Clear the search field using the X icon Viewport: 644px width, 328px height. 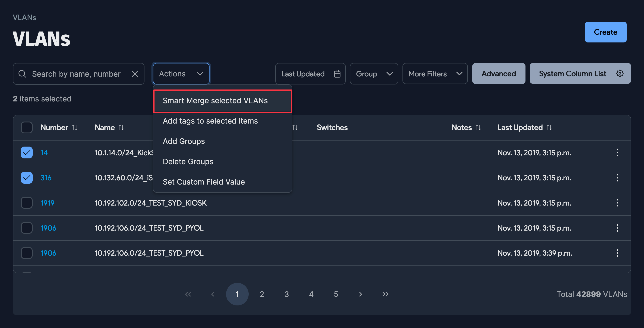pyautogui.click(x=135, y=74)
